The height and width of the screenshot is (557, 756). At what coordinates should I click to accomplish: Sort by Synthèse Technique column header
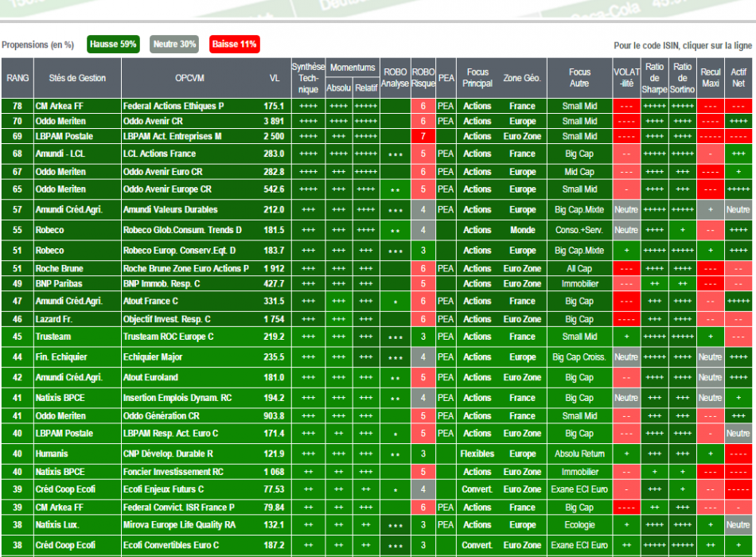point(308,78)
